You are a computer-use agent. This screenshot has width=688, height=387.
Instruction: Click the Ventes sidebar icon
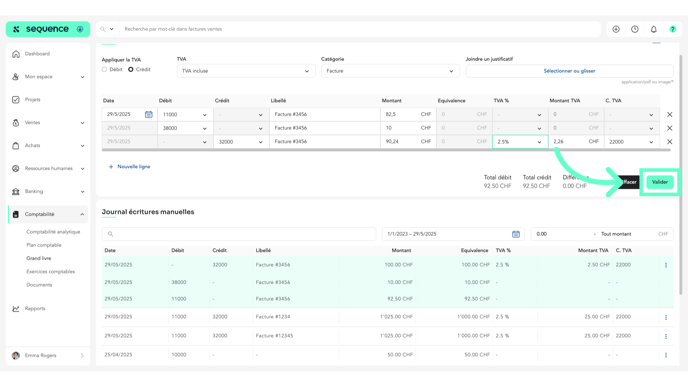pos(16,123)
